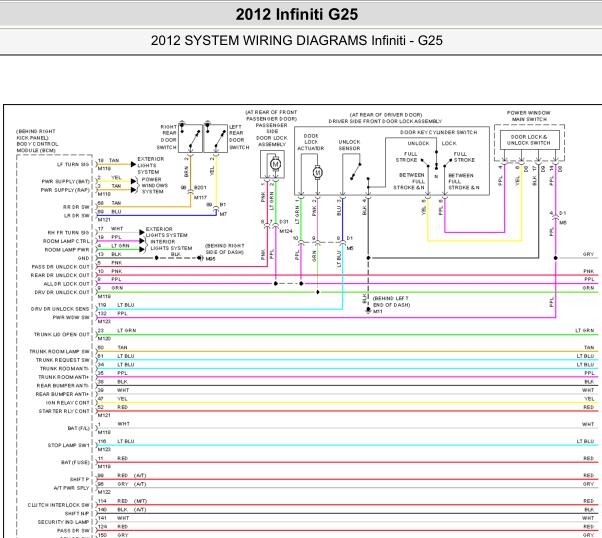Click the "PWR WDW SW" label

pyautogui.click(x=71, y=317)
